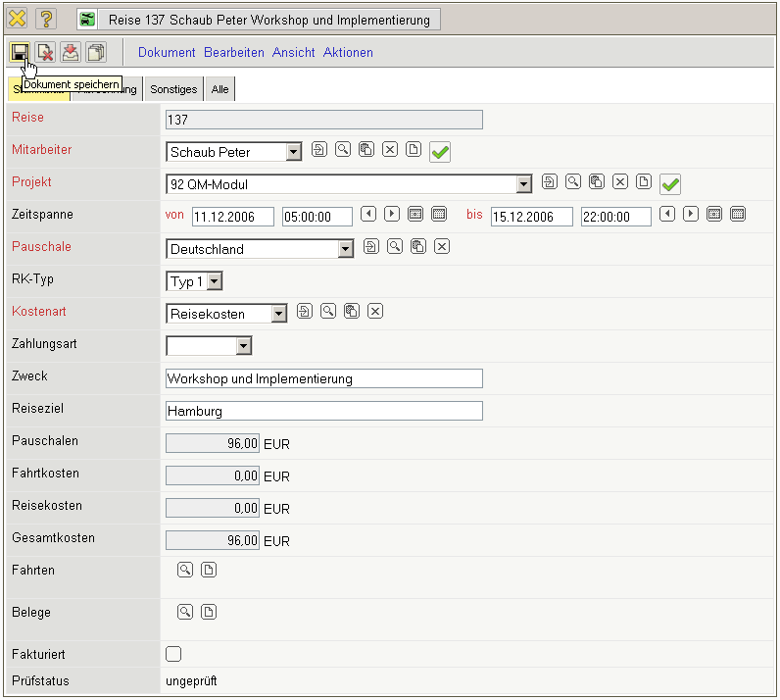
Task: Click the Zweck text field
Action: click(324, 378)
